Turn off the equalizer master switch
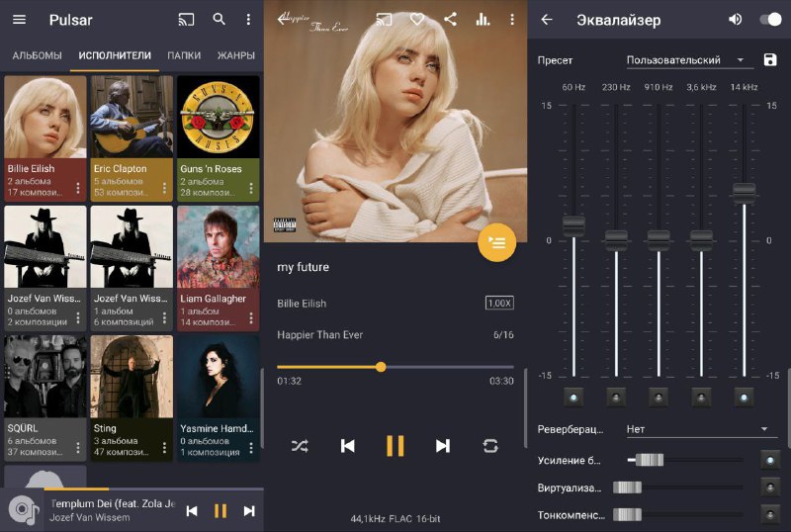 (770, 20)
